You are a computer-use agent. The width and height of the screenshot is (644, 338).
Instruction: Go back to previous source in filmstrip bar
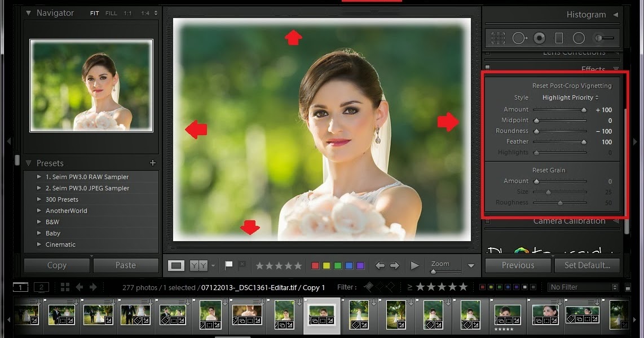pos(80,287)
